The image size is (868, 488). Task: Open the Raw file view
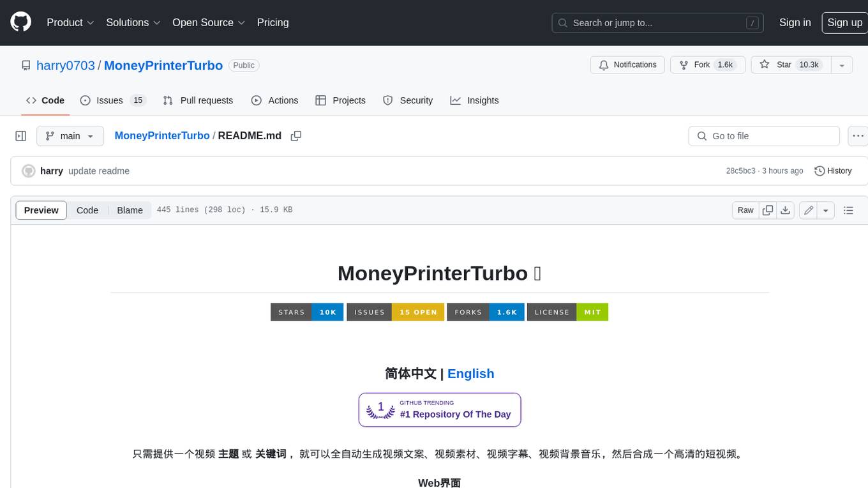pyautogui.click(x=745, y=210)
